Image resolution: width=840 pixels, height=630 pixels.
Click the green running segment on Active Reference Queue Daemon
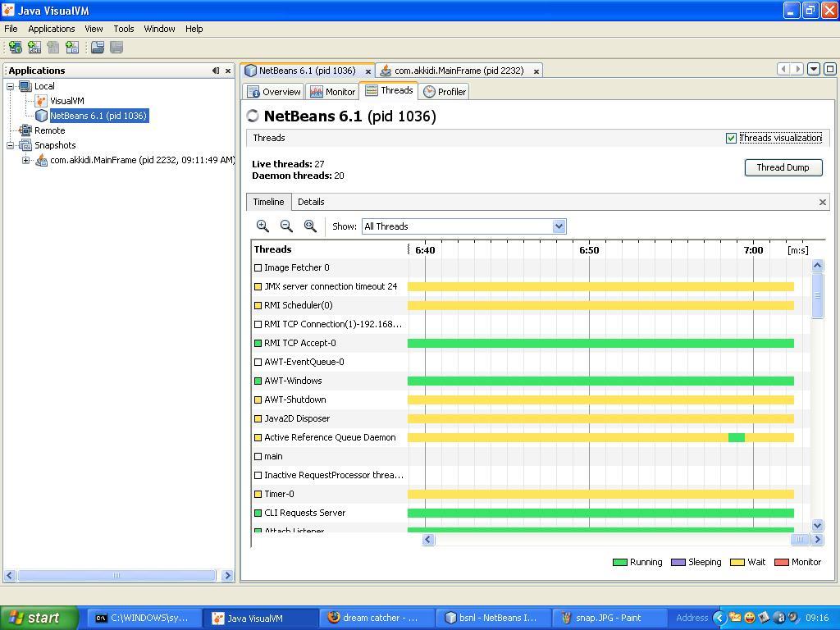pyautogui.click(x=736, y=438)
